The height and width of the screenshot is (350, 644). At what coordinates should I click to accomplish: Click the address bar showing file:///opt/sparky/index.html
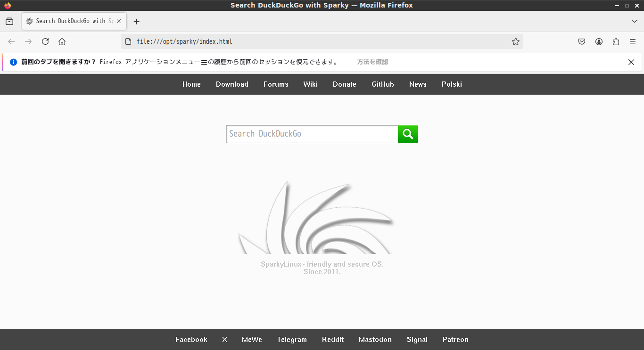click(x=323, y=41)
